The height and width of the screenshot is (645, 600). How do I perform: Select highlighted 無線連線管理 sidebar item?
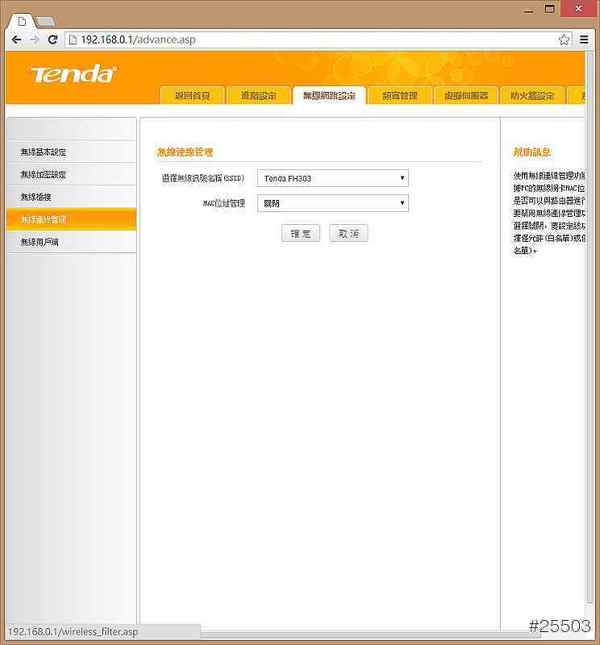pos(72,219)
